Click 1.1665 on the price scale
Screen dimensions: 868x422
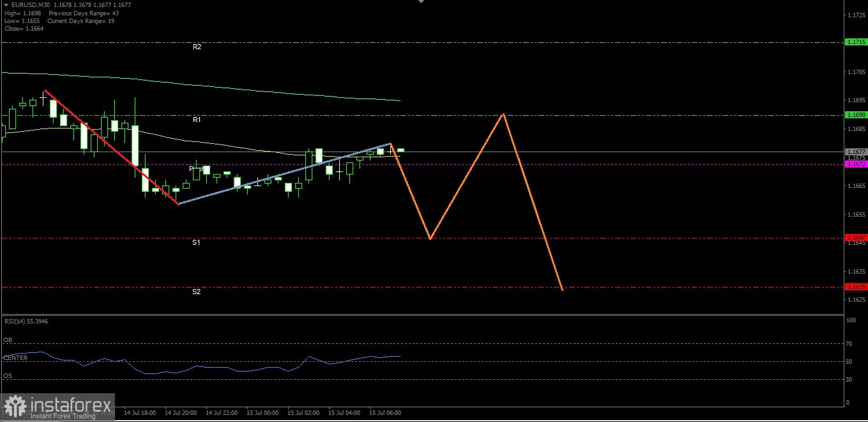point(857,186)
